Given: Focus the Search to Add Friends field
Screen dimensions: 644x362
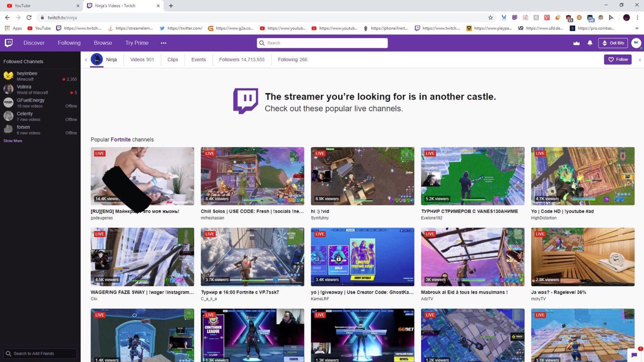Looking at the screenshot, I should (40, 353).
